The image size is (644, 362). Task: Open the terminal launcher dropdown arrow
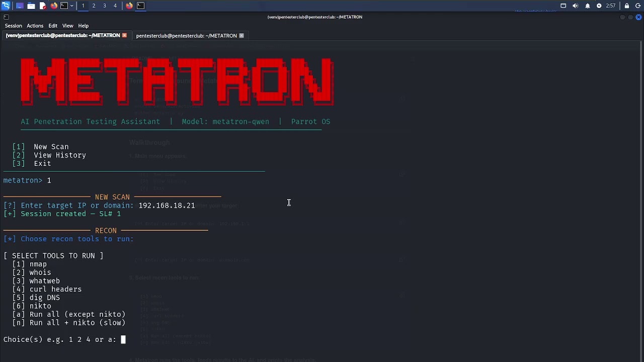pos(71,6)
